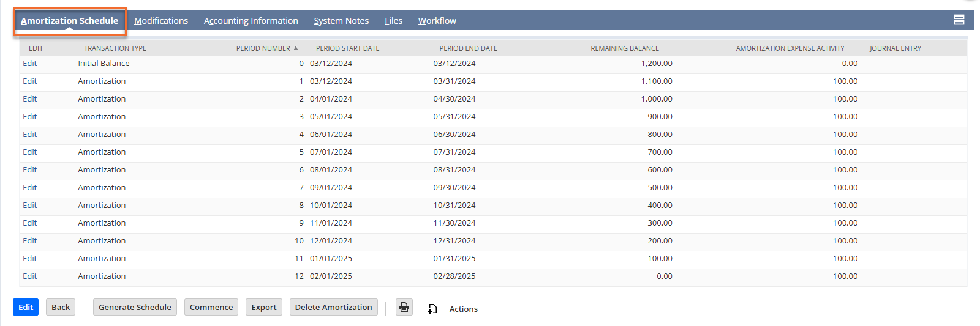
Task: Click Delete Amortization button
Action: [x=333, y=307]
